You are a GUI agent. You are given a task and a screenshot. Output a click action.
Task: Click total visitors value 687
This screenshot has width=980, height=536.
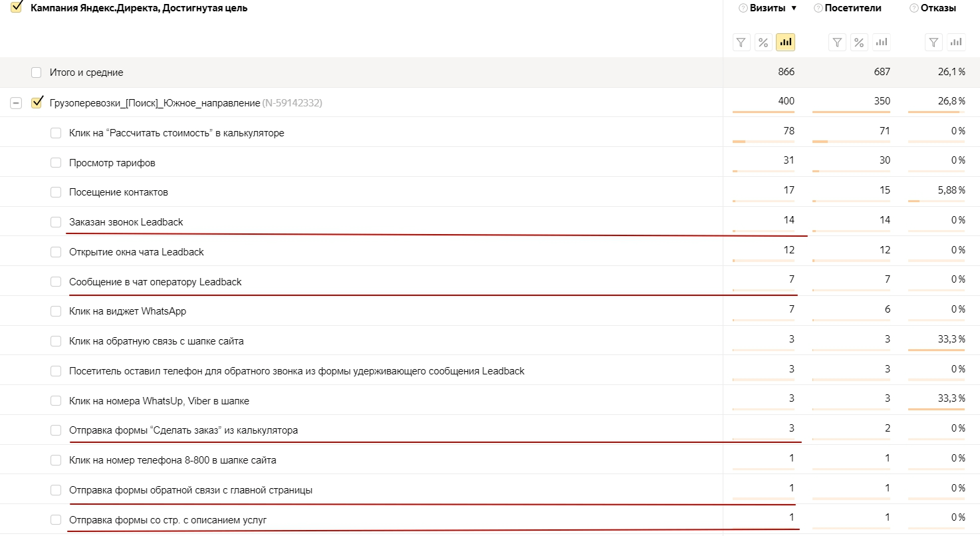pos(882,72)
